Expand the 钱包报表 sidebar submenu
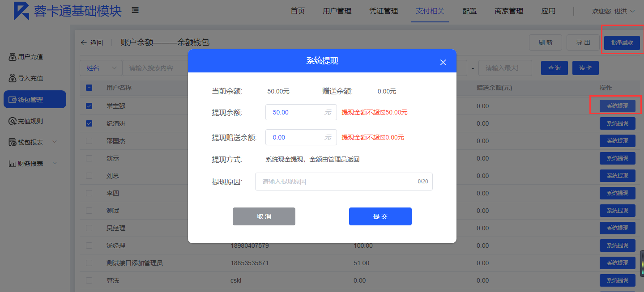This screenshot has height=292, width=644. (55, 142)
